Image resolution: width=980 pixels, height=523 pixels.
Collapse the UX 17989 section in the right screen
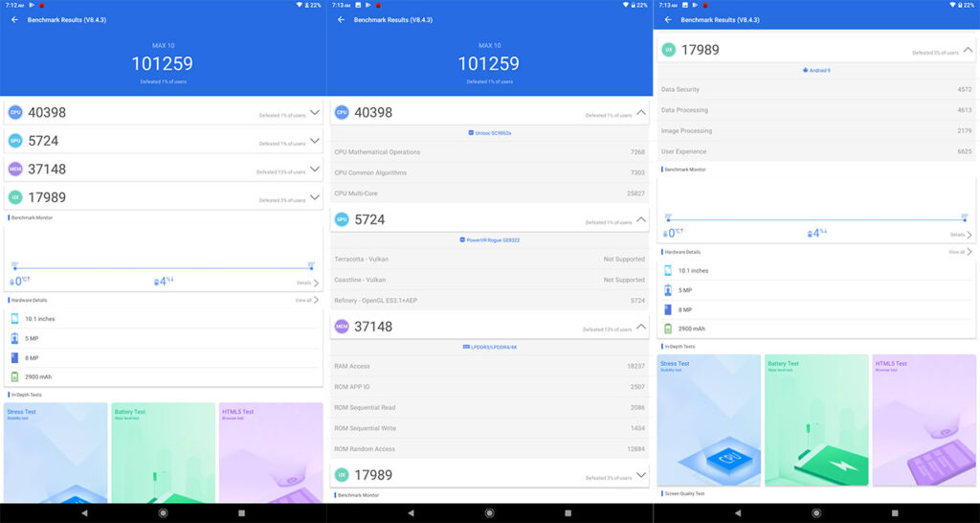(969, 50)
